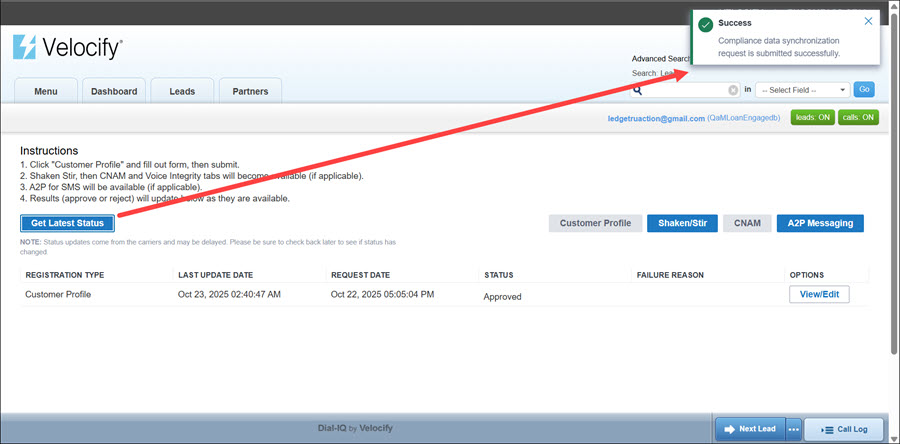
Task: Open the Leads tab
Action: (182, 91)
